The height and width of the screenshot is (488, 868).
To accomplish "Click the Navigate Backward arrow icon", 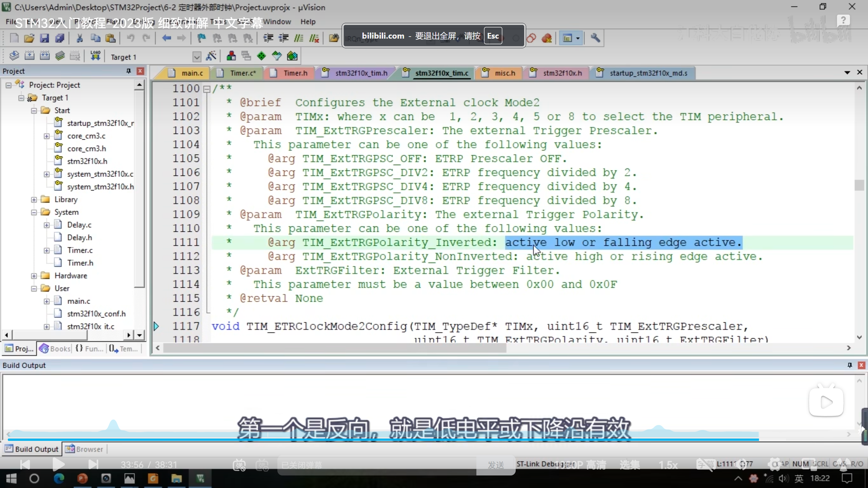I will (166, 38).
